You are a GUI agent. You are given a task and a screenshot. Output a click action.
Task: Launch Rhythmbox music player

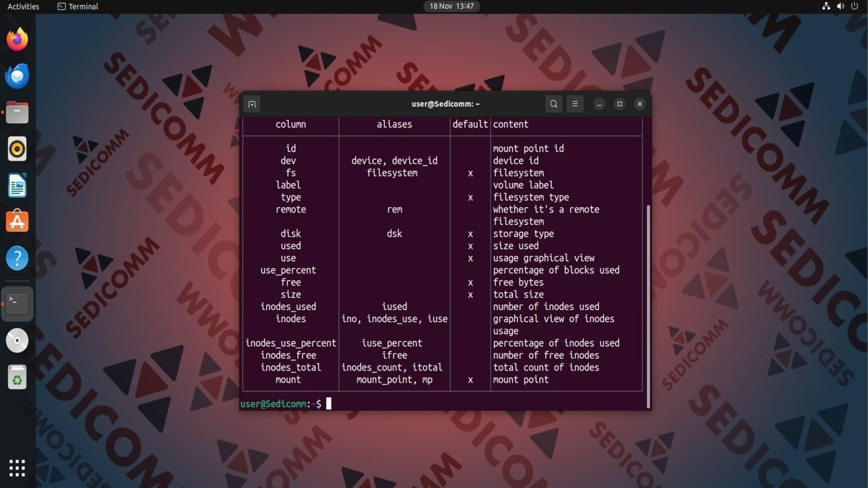(x=17, y=149)
